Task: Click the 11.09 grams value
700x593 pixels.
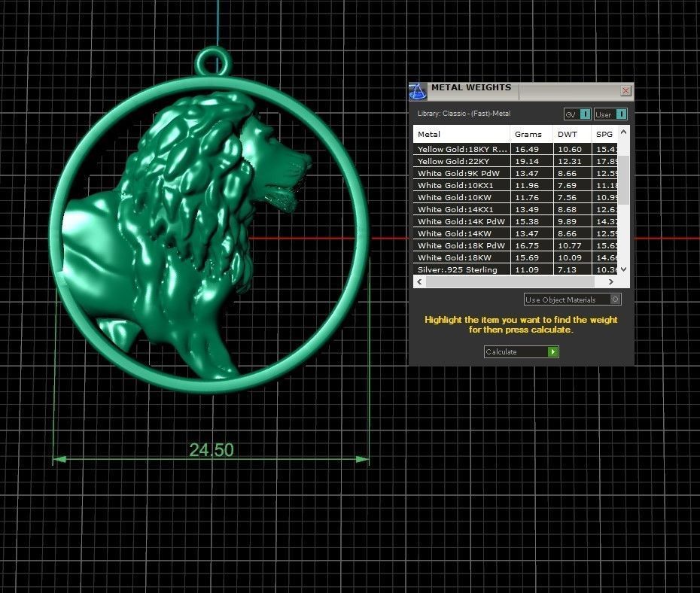Action: [x=527, y=269]
